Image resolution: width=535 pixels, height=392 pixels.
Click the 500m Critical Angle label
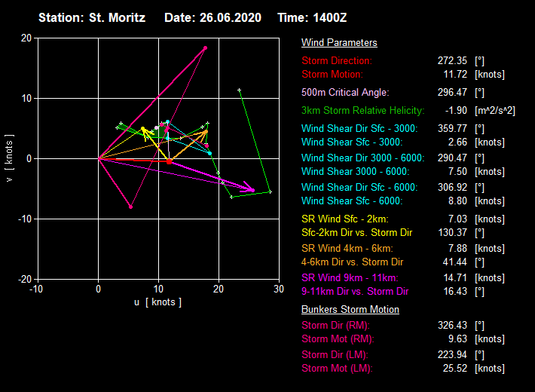[x=345, y=93]
